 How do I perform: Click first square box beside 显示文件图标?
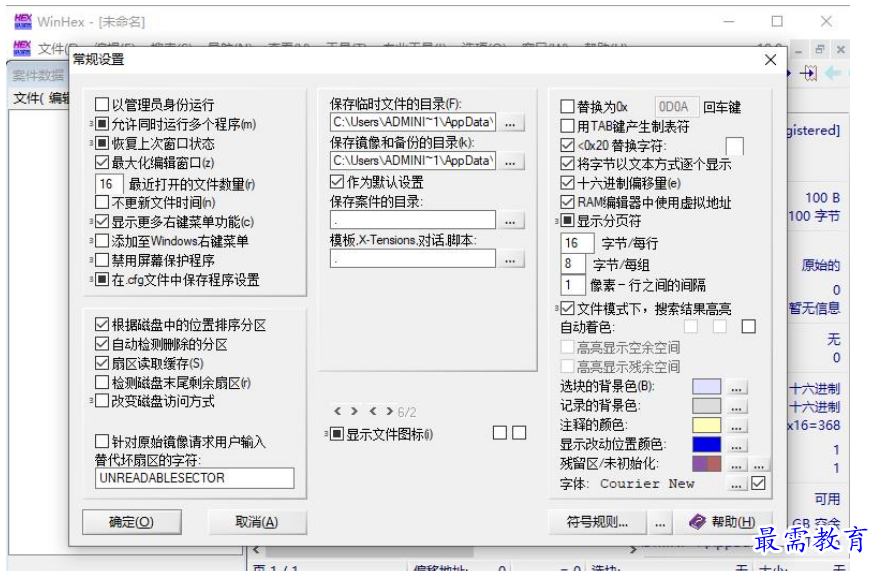500,433
